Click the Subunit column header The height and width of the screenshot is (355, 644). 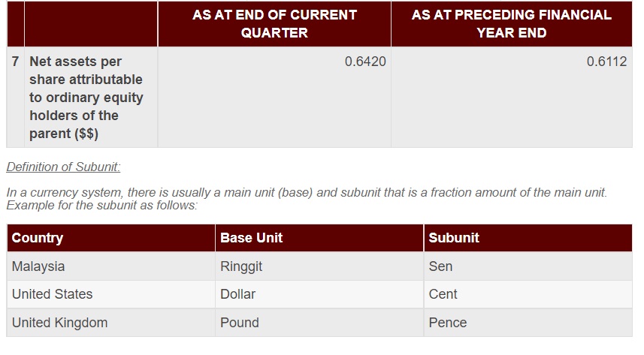[528, 238]
